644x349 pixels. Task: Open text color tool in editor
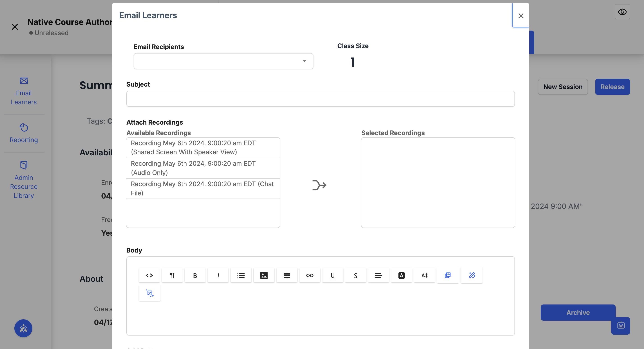coord(402,275)
